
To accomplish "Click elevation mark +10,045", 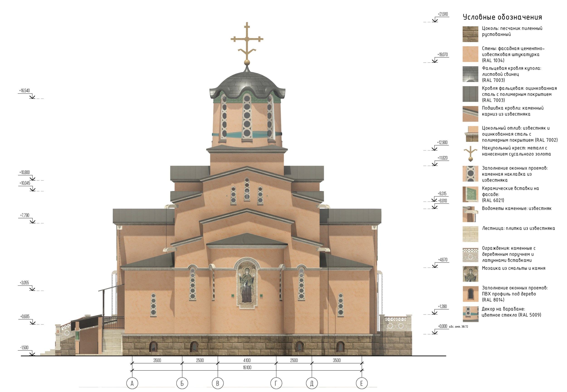I will pyautogui.click(x=24, y=183).
